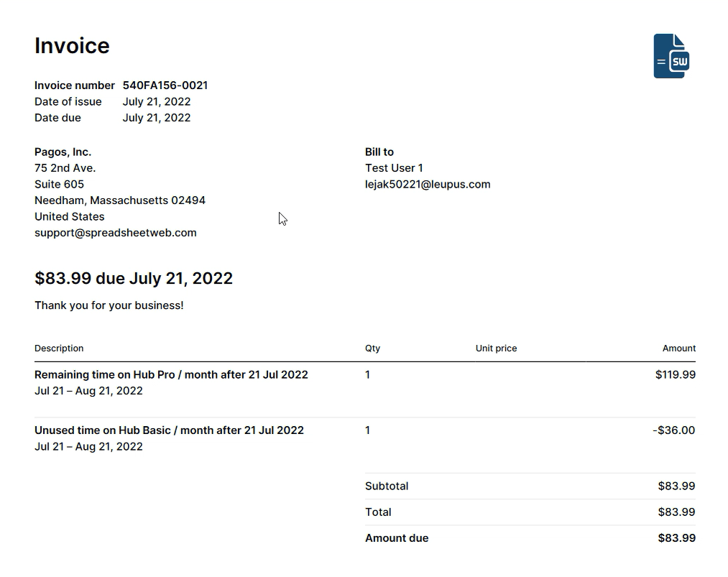
Task: Click the $83.99 due July 21, 2022 heading
Action: (x=134, y=279)
